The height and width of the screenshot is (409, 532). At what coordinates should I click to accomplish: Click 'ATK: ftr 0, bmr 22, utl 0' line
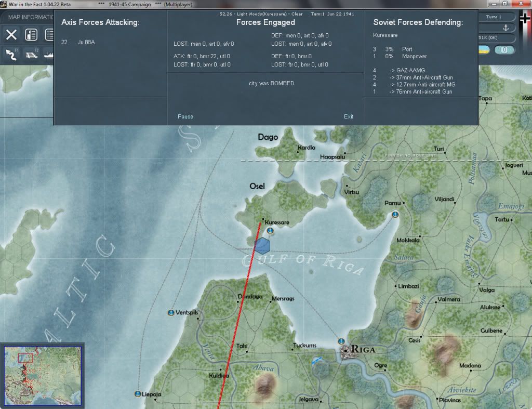[x=202, y=56]
